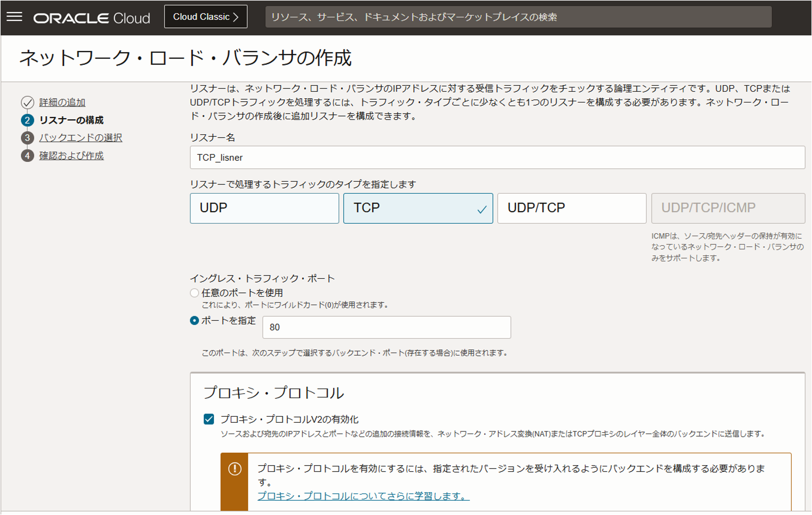Screen dimensions: 812x515
Task: Click the step 4 circle indicator
Action: [27, 155]
